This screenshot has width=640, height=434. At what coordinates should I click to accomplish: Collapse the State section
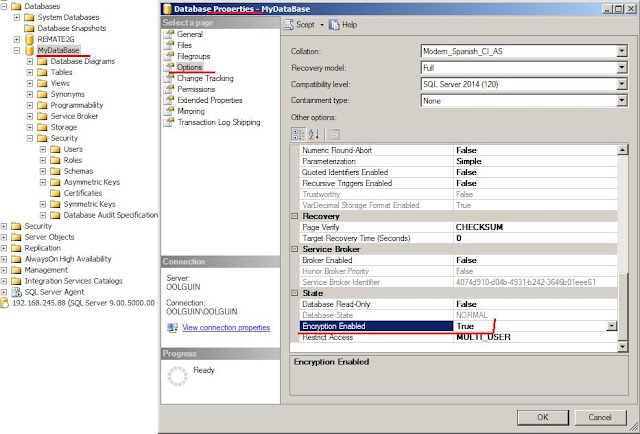[x=295, y=293]
